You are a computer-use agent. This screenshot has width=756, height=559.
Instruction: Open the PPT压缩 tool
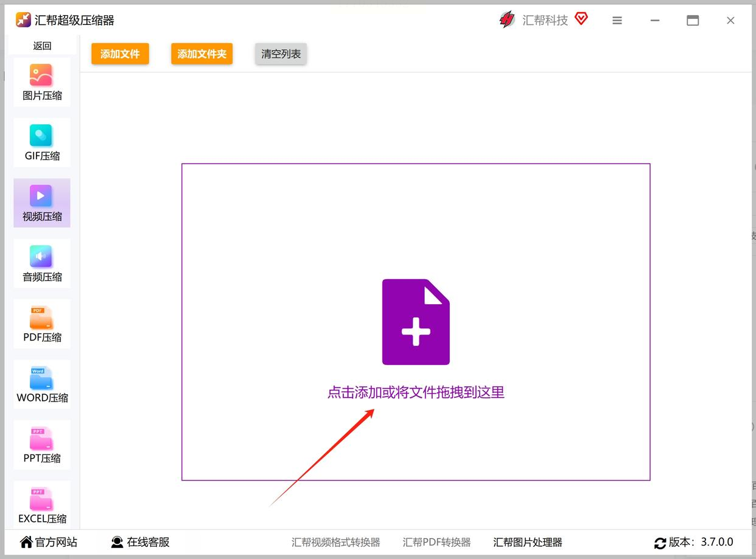42,445
